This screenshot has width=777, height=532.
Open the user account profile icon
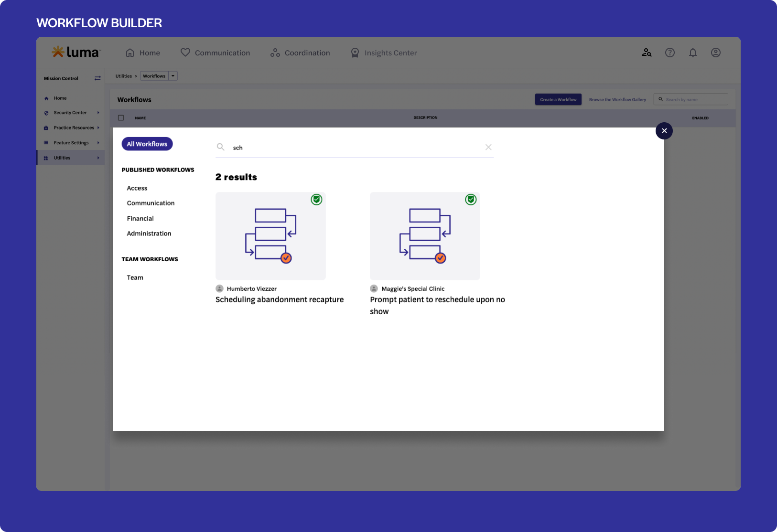(x=715, y=53)
